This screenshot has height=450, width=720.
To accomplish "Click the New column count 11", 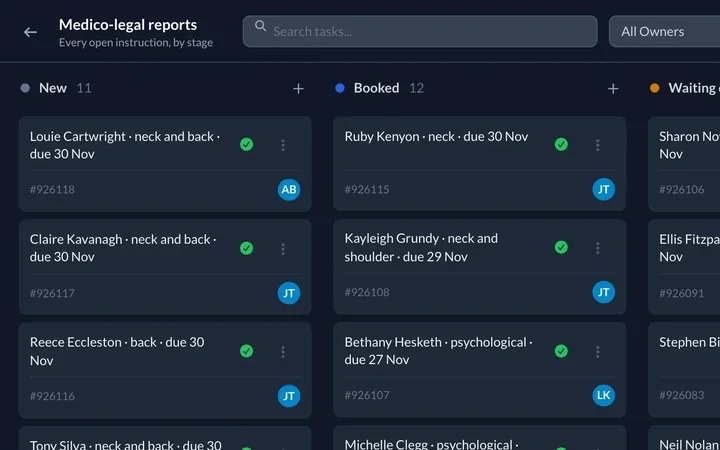I will pyautogui.click(x=84, y=88).
